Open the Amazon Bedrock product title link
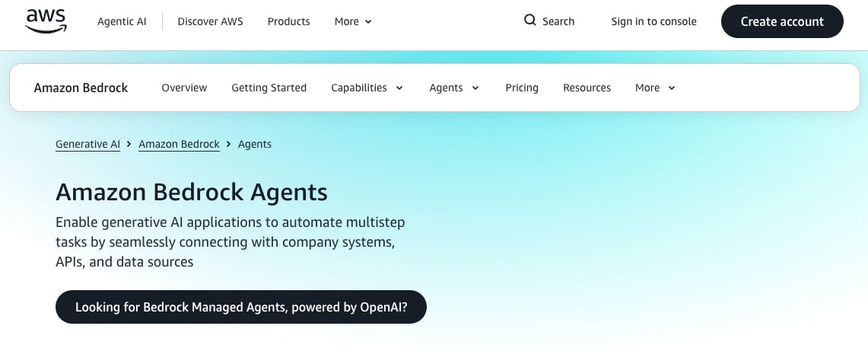 tap(81, 88)
